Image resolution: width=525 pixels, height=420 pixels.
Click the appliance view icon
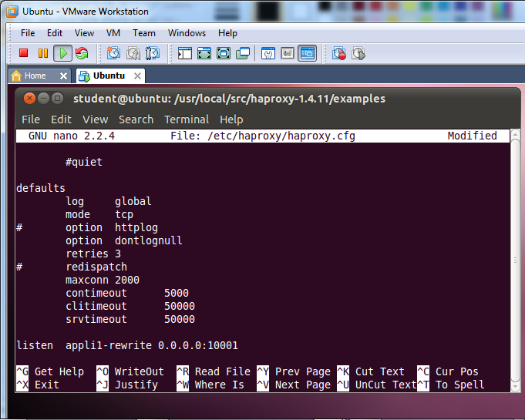point(288,53)
